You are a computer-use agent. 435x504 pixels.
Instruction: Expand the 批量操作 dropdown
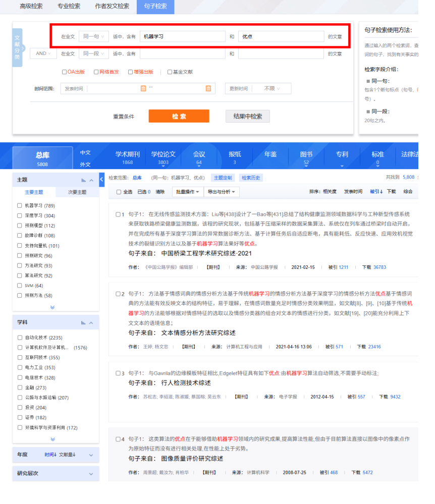click(x=188, y=192)
